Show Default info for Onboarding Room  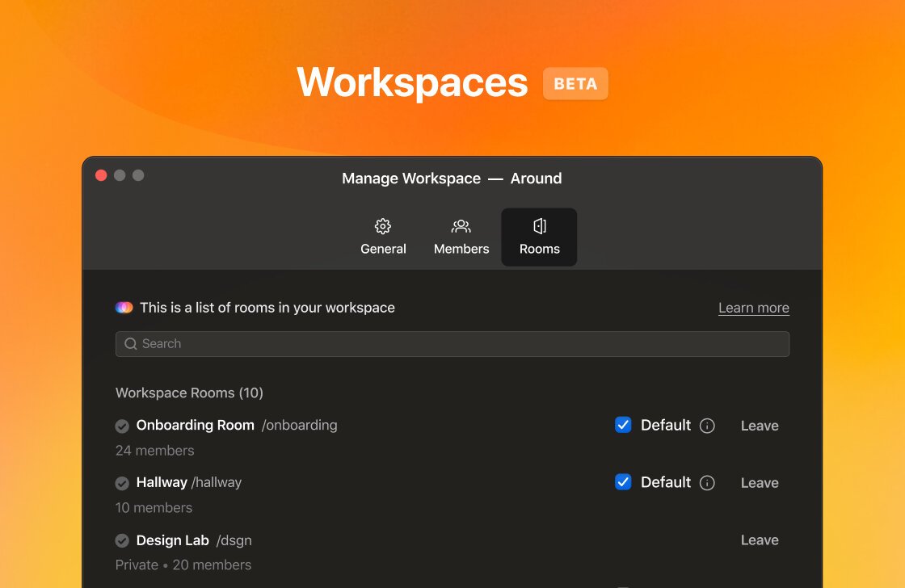coord(707,426)
